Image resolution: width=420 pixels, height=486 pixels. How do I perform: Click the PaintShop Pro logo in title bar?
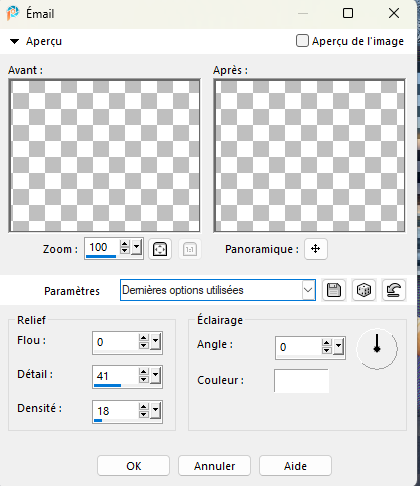[x=13, y=13]
